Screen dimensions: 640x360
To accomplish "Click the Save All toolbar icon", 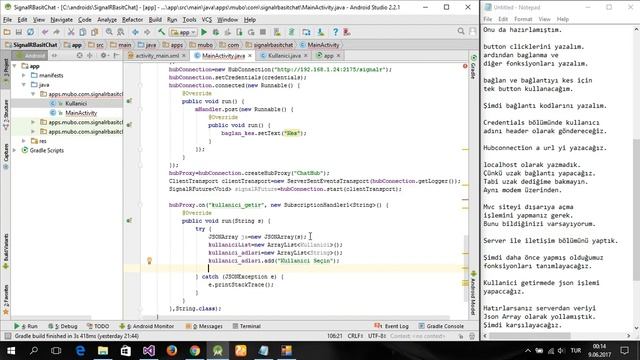I will [x=19, y=32].
